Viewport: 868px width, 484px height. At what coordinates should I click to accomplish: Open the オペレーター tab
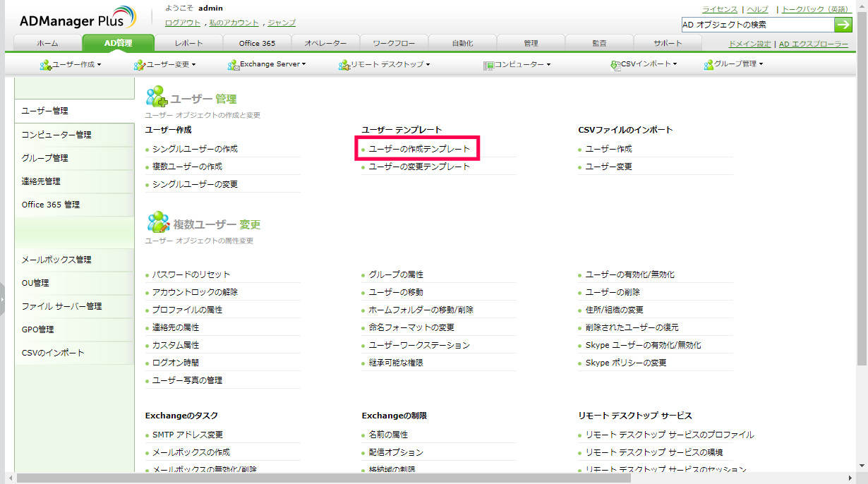pyautogui.click(x=325, y=43)
